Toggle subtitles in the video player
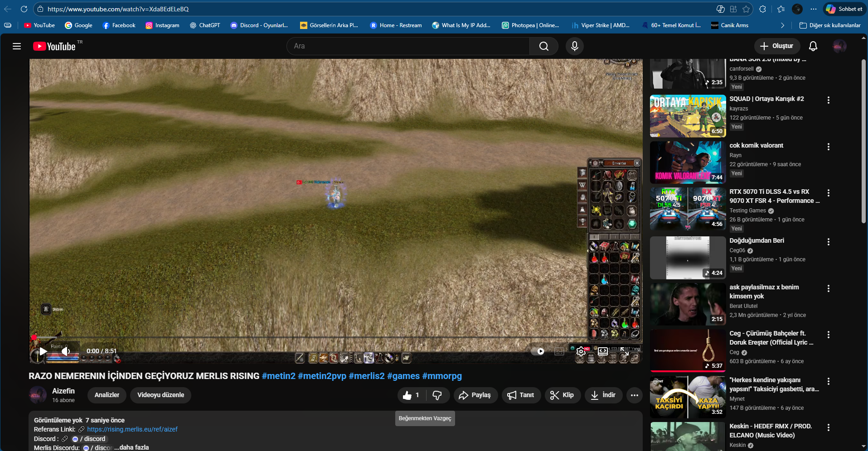The height and width of the screenshot is (451, 868). coord(559,351)
